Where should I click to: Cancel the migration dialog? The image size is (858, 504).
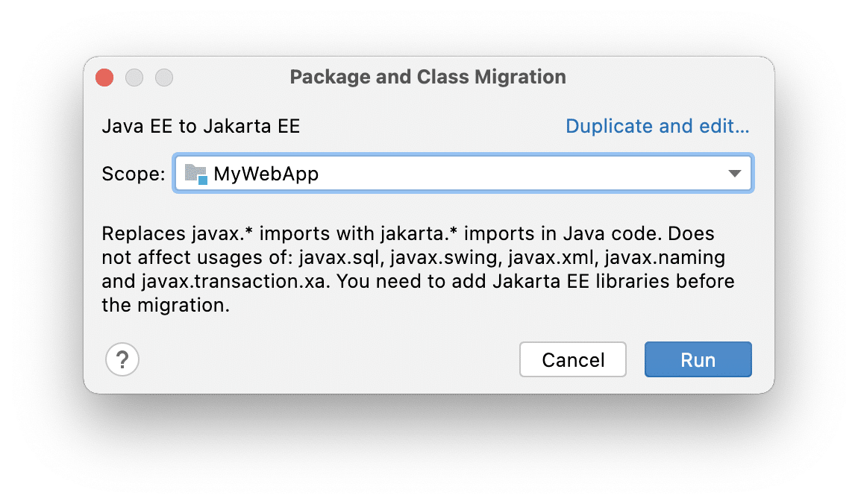pyautogui.click(x=573, y=359)
